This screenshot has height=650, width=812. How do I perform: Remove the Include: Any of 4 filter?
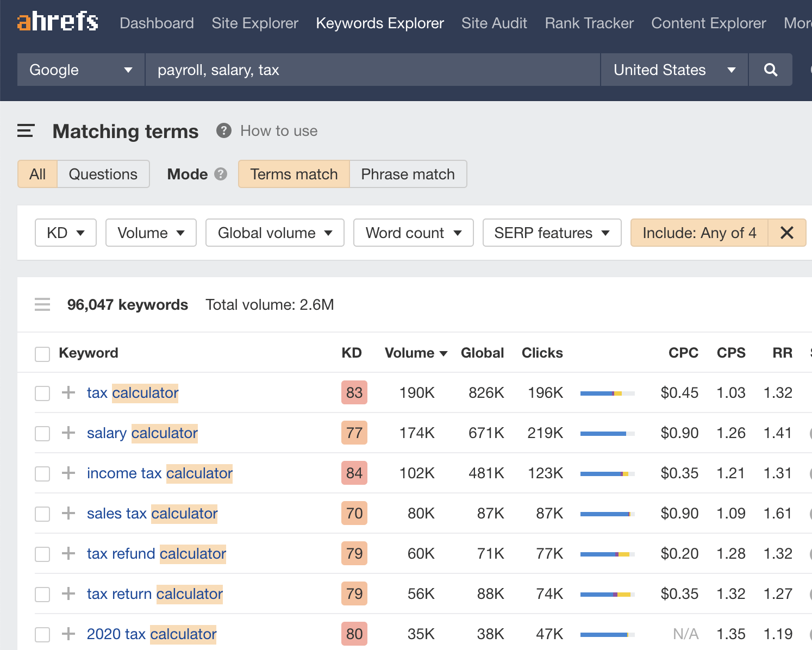786,233
